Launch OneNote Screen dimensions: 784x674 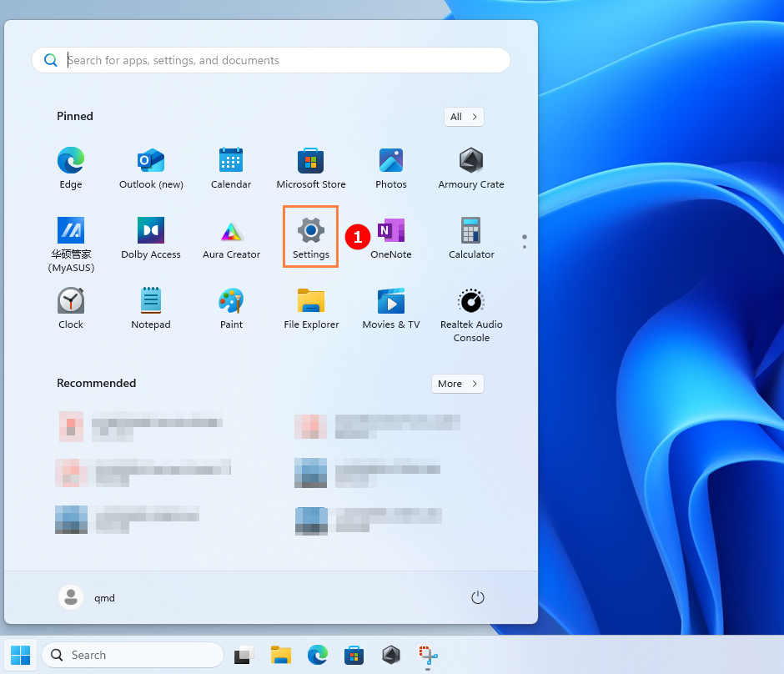click(391, 239)
